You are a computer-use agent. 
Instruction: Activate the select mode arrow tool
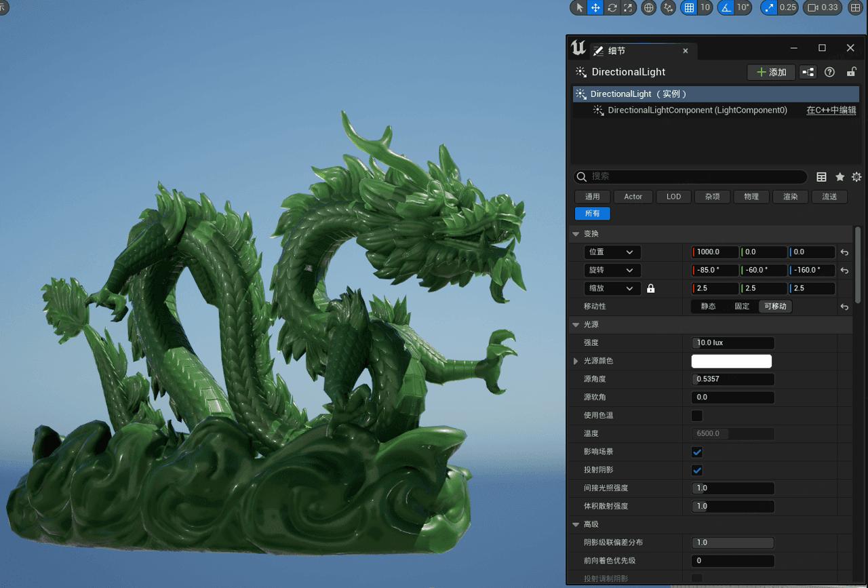pyautogui.click(x=578, y=7)
